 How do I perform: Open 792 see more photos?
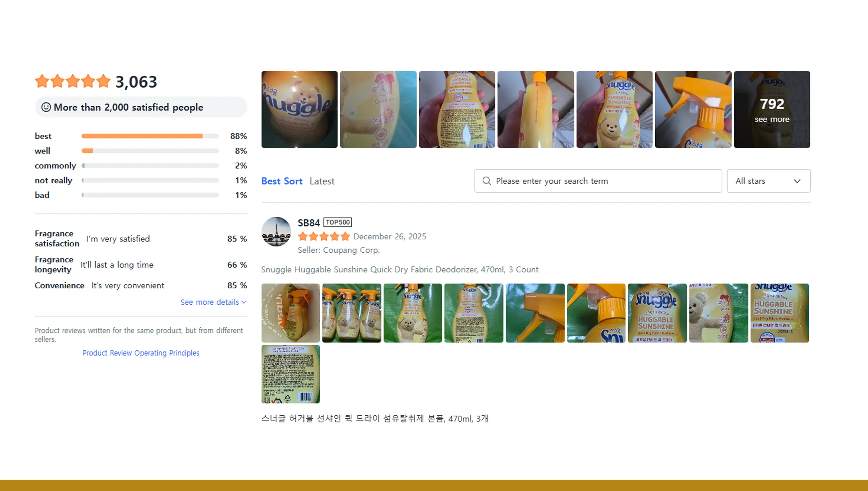(x=772, y=109)
